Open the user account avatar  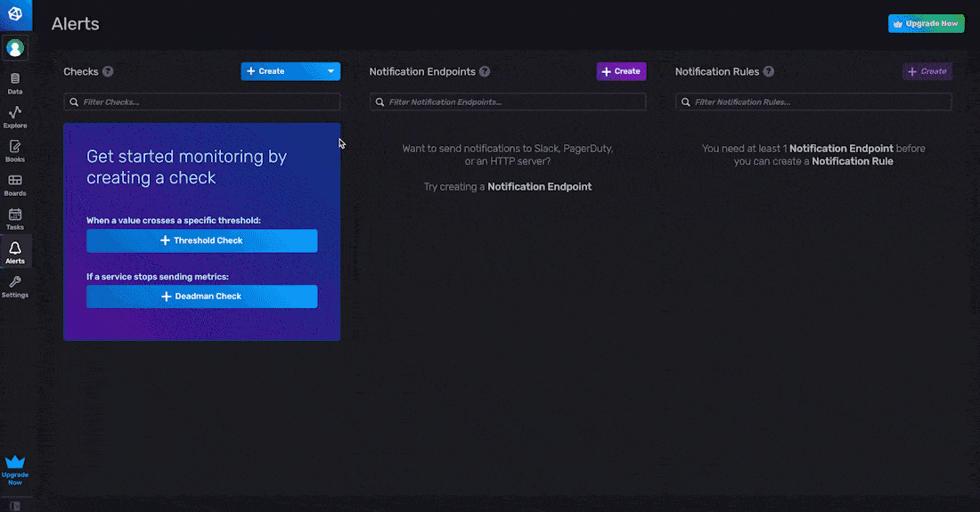15,48
